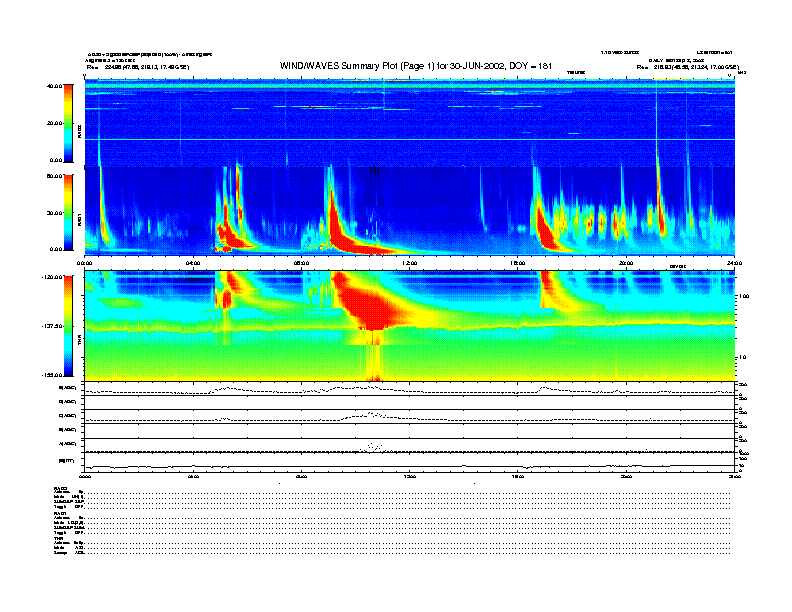The image size is (792, 612).
Task: Click the 24:00 tick below RAD1 spectrogram
Action: tap(734, 264)
